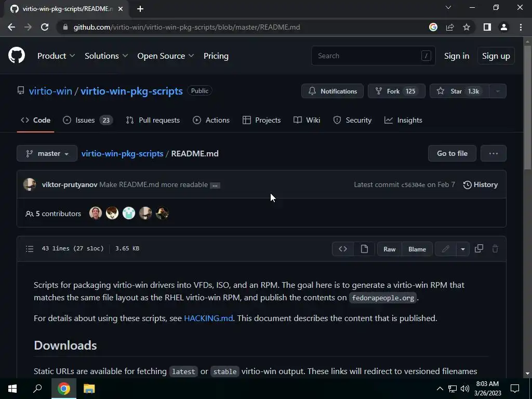Expand the Product menu
The image size is (532, 399).
56,56
